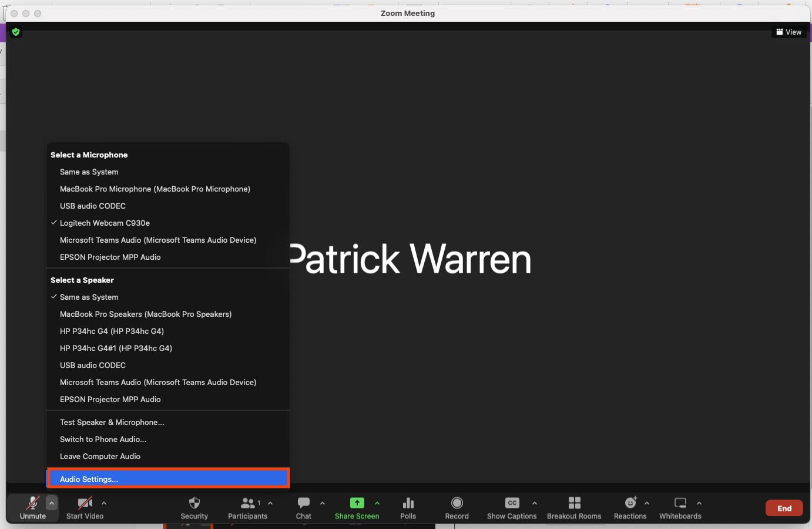Expand the arrow next to Chat
Viewport: 812px width, 529px height.
click(x=323, y=503)
